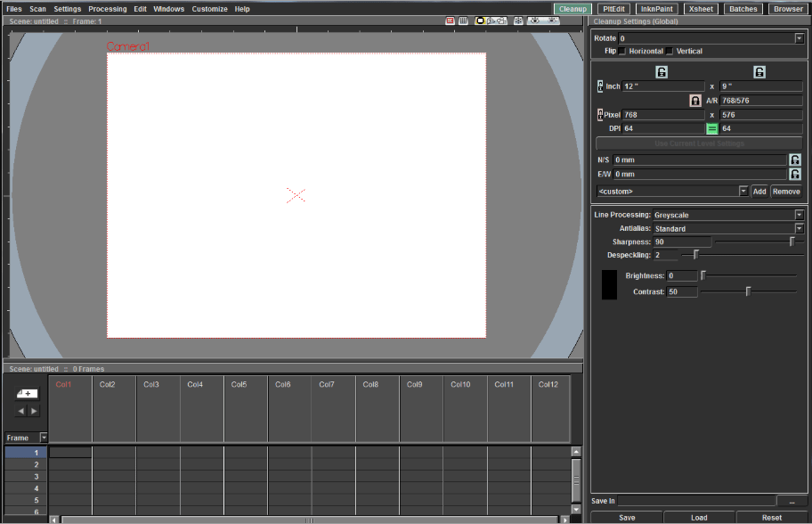The image size is (812, 524).
Task: Open the Processing menu
Action: click(x=107, y=9)
